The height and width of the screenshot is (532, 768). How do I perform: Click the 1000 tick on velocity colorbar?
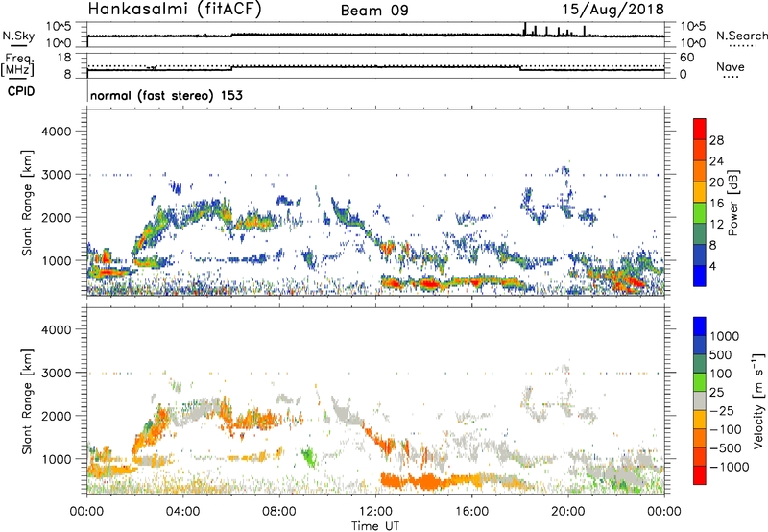(x=725, y=336)
